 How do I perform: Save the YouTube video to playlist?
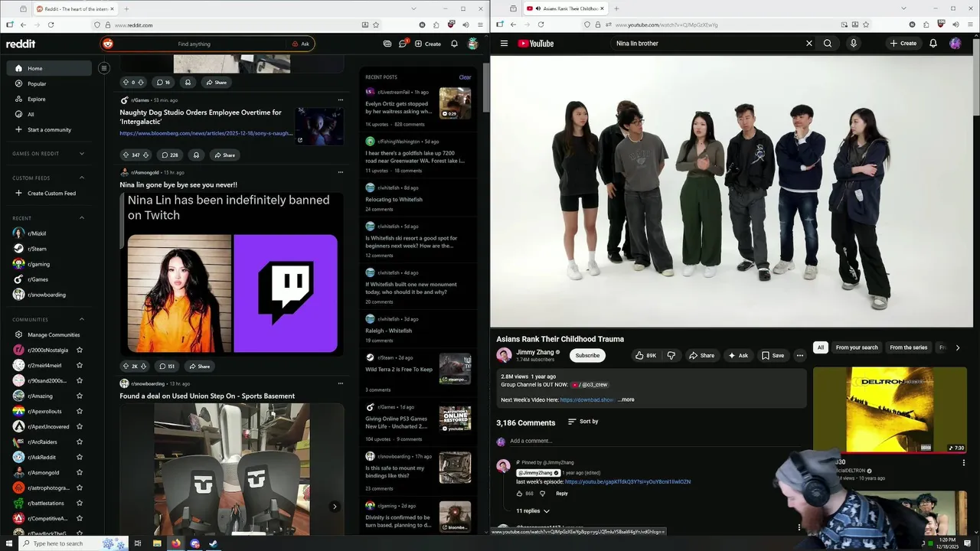[773, 355]
